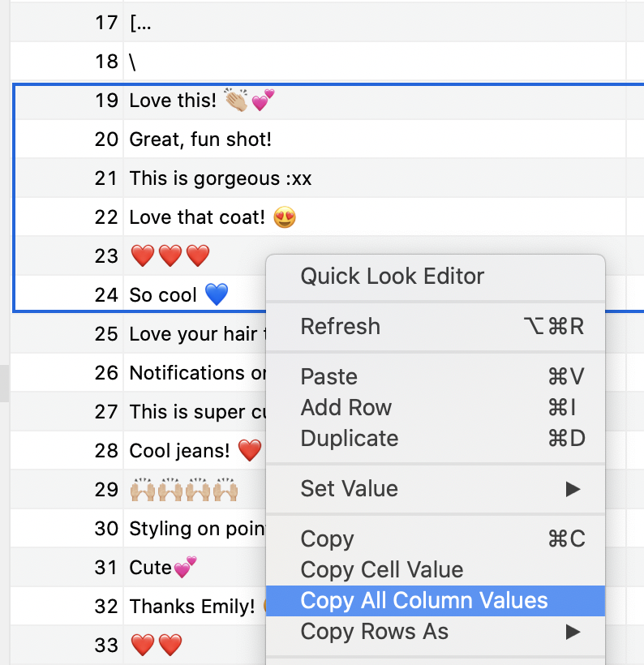Screen dimensions: 644x665
Task: Click the cell "This is gorgeous :xx"
Action: (203, 178)
